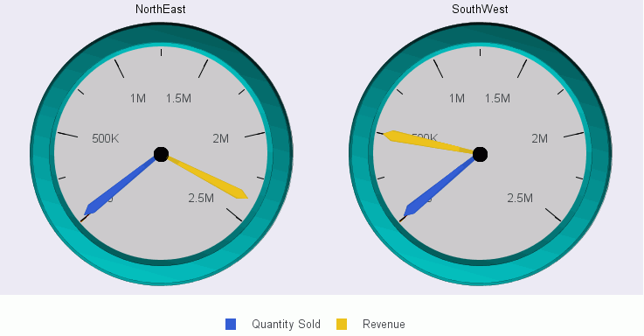The width and height of the screenshot is (644, 336).
Task: Click the yellow Revenue legend swatch
Action: 342,324
